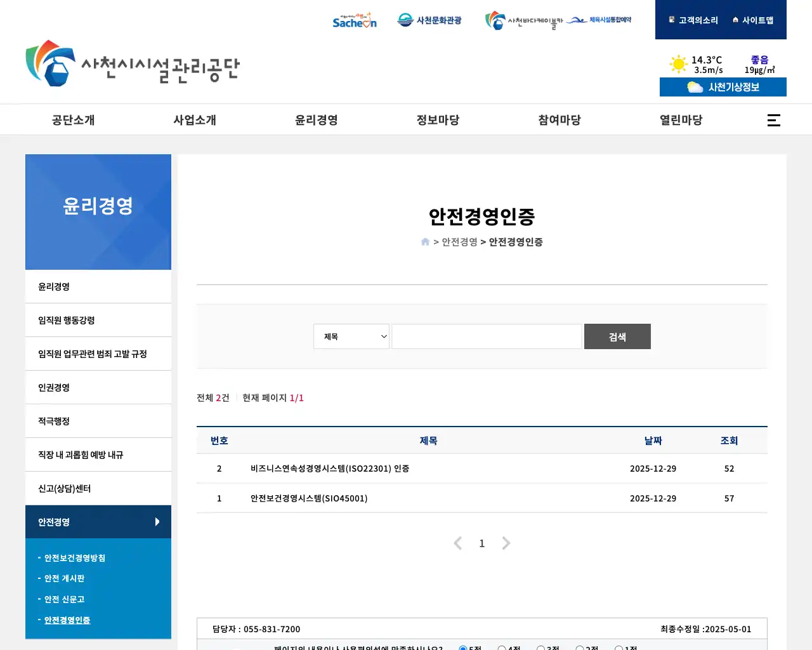Click the 조회 column header
Image resolution: width=812 pixels, height=650 pixels.
coord(729,441)
